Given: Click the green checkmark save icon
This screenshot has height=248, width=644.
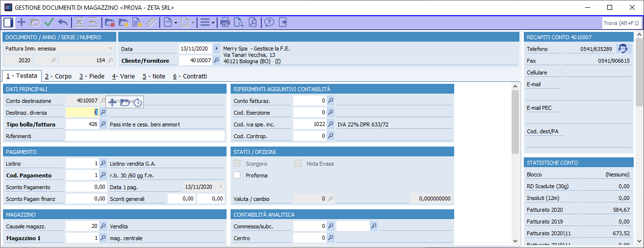Looking at the screenshot, I should point(49,22).
